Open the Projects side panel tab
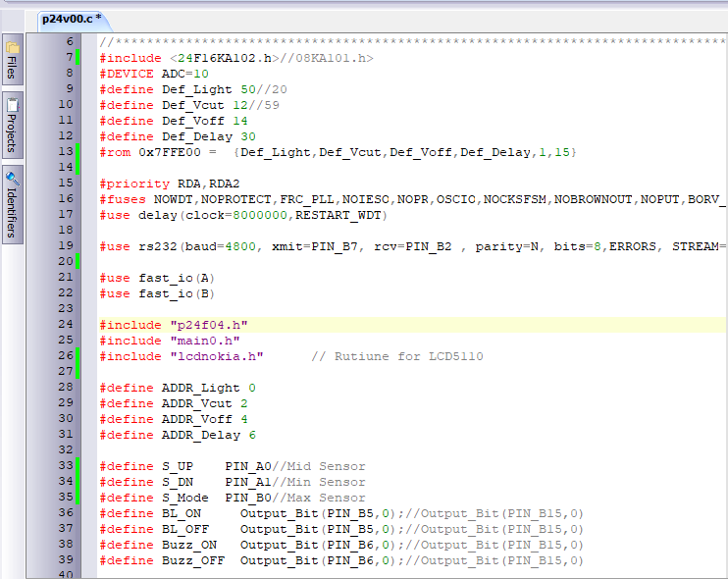 click(x=13, y=126)
